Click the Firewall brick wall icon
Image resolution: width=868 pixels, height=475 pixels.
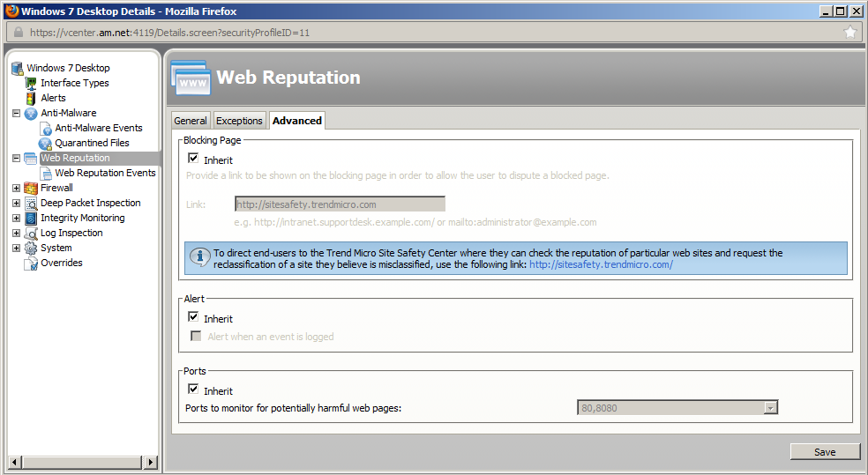(31, 188)
